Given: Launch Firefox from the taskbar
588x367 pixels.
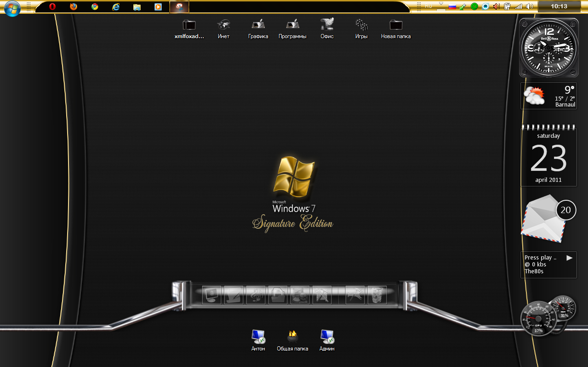Looking at the screenshot, I should pos(74,7).
